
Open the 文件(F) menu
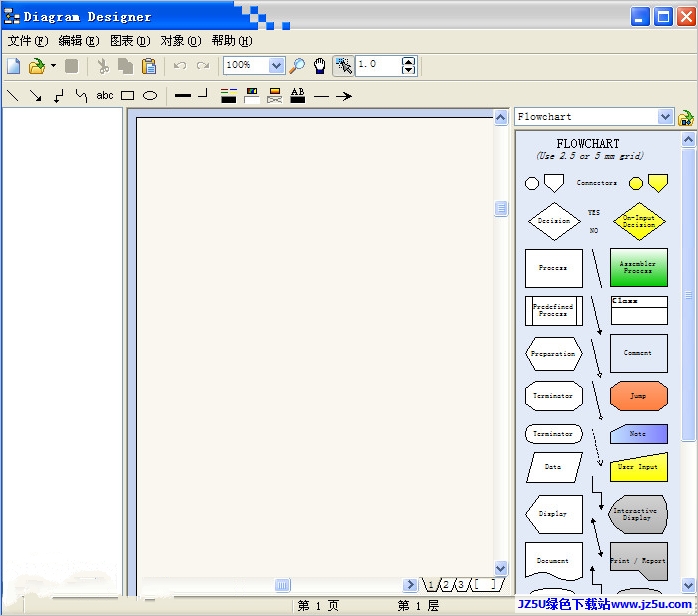28,41
